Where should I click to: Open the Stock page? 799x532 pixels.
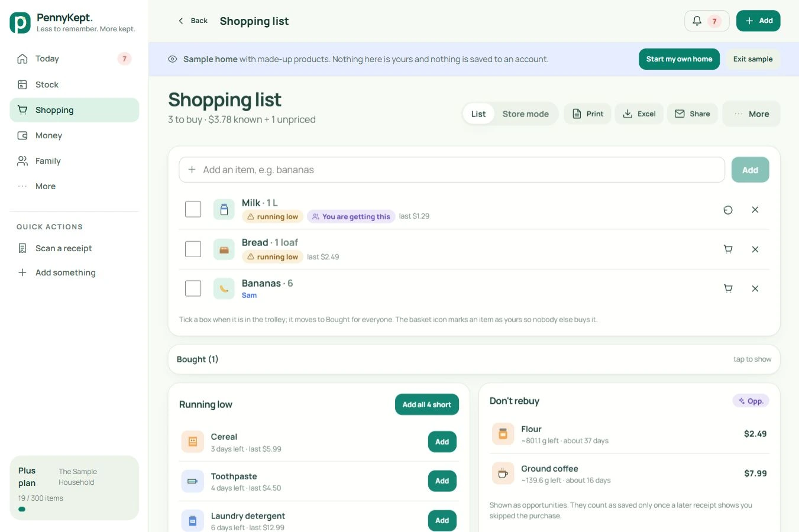pos(74,85)
